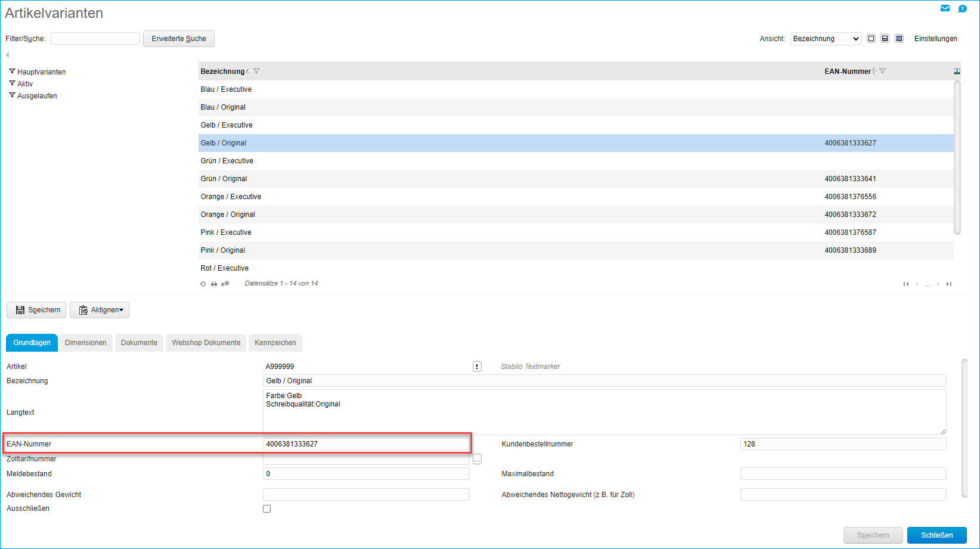Click the Erweiterte Suche button
This screenshot has width=980, height=549.
[x=179, y=39]
